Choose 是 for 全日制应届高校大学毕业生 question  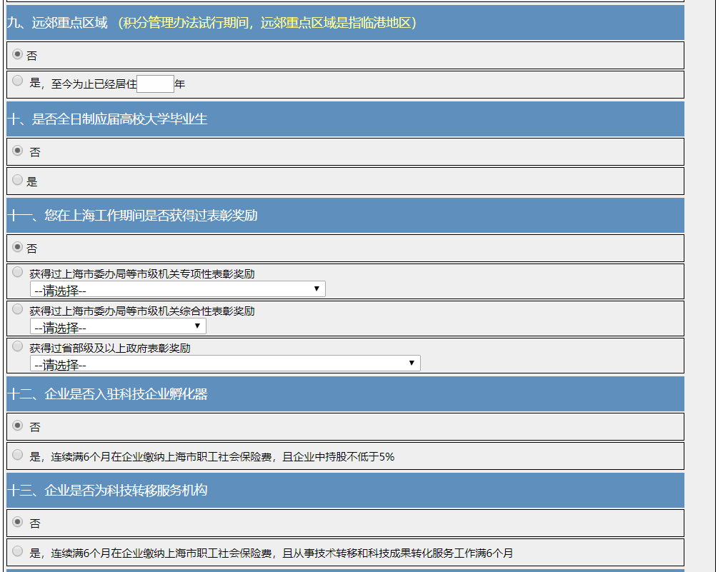tap(18, 180)
